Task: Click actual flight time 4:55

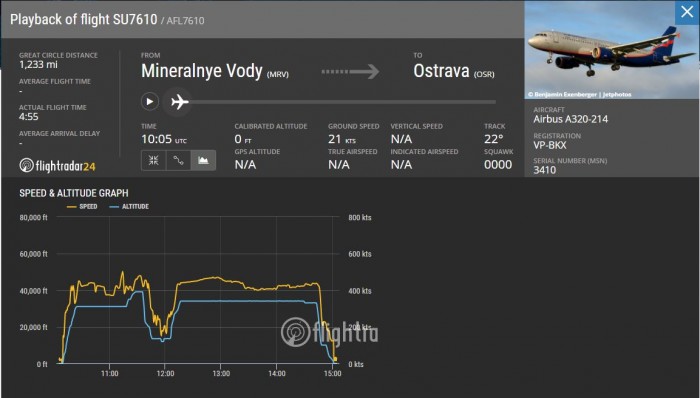Action: [29, 117]
